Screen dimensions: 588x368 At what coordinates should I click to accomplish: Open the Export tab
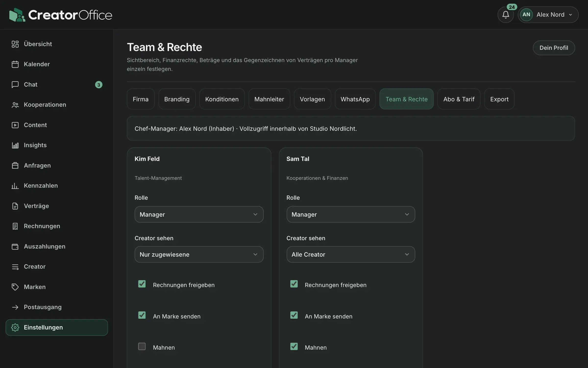coord(499,99)
